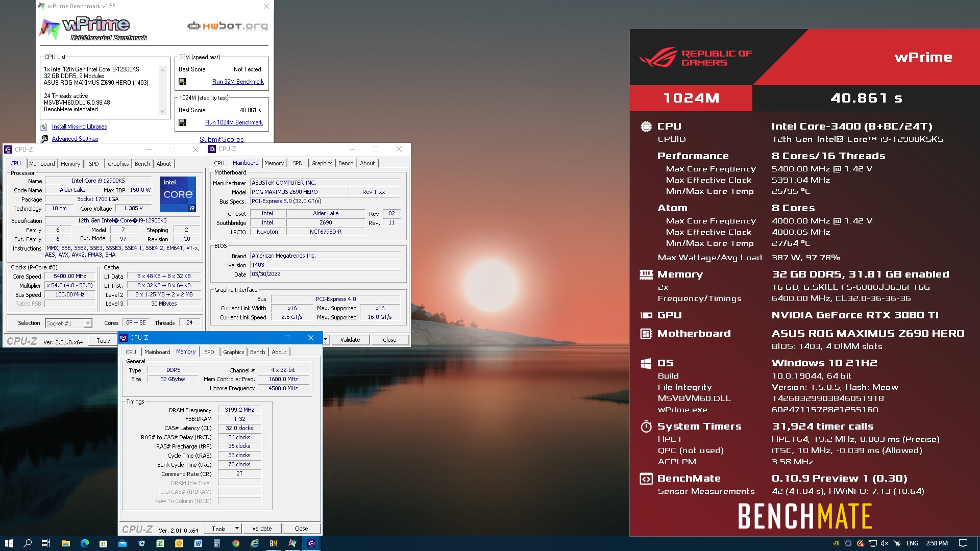Switch to BenchMate in taskbar
Image resolution: width=980 pixels, height=551 pixels.
274,543
